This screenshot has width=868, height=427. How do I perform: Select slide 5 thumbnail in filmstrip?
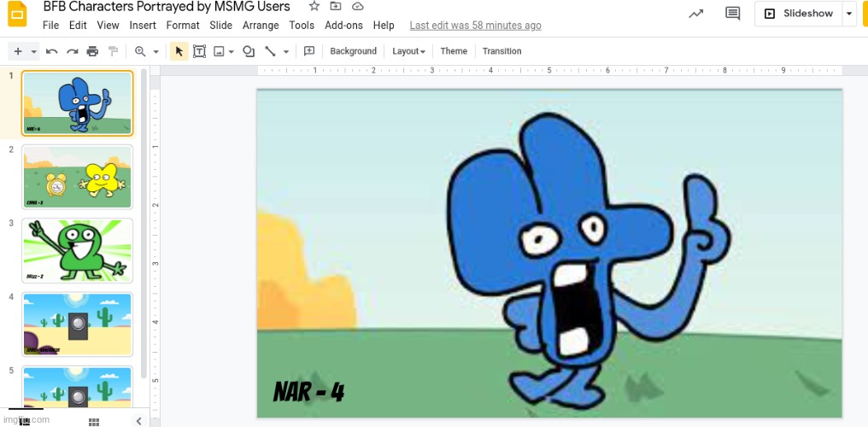(x=78, y=387)
